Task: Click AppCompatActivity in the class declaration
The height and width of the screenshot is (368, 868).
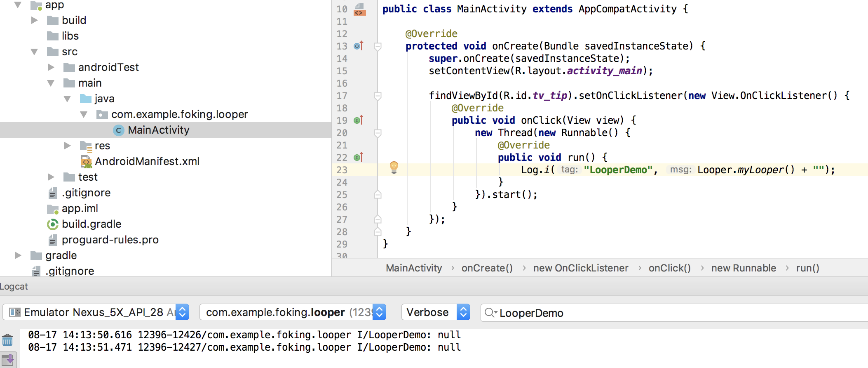Action: [627, 9]
